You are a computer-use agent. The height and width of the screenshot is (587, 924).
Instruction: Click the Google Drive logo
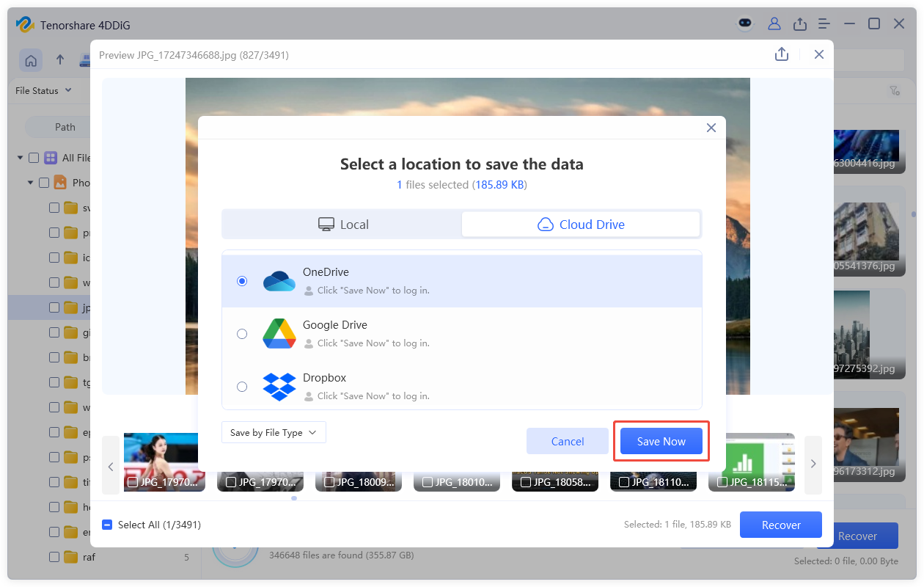point(279,334)
